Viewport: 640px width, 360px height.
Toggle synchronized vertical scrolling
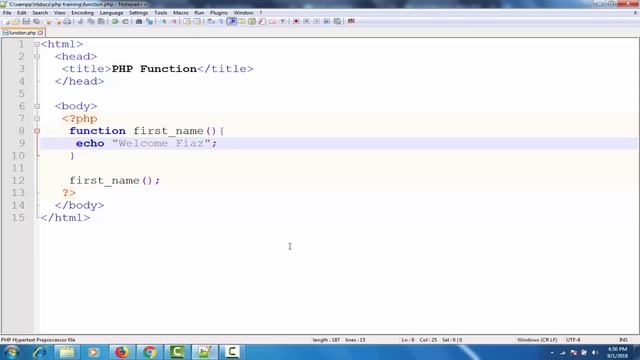(x=187, y=21)
